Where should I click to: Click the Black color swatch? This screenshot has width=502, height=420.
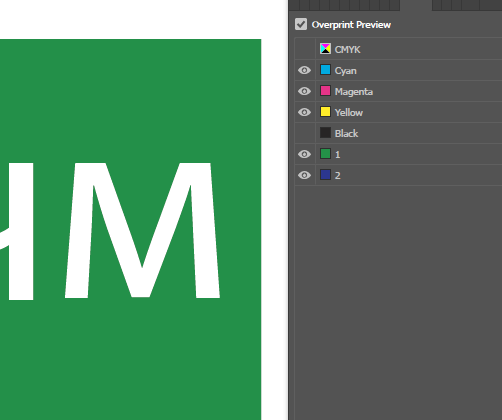coord(325,133)
